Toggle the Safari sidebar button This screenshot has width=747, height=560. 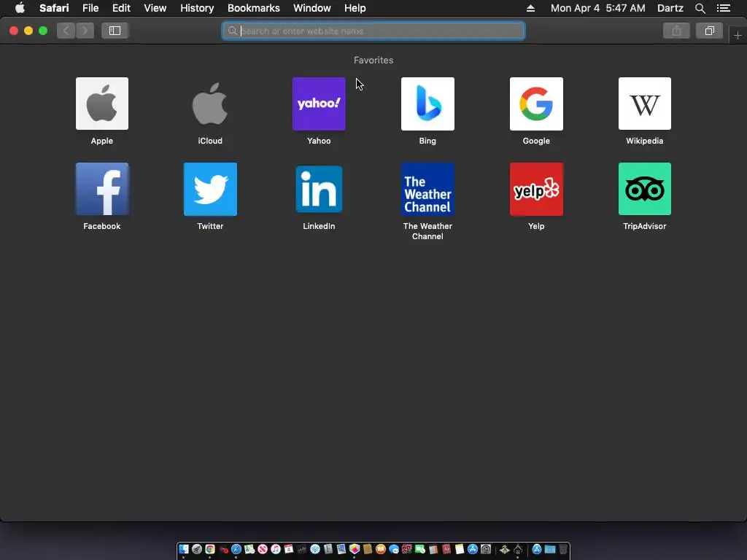(x=115, y=31)
